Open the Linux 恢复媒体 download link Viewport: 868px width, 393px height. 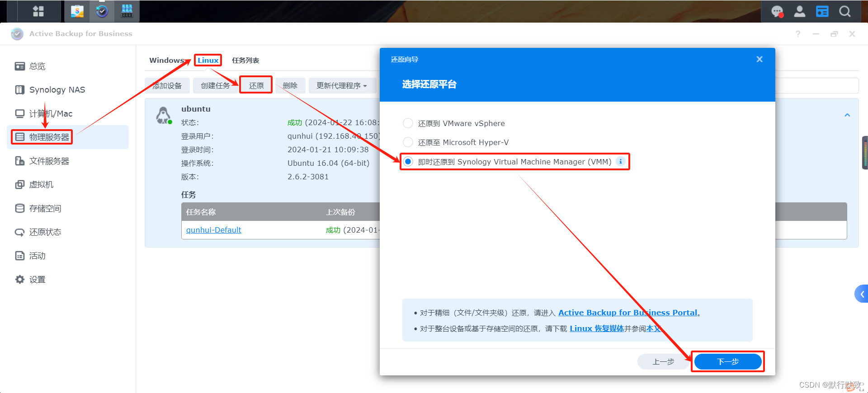click(x=597, y=328)
